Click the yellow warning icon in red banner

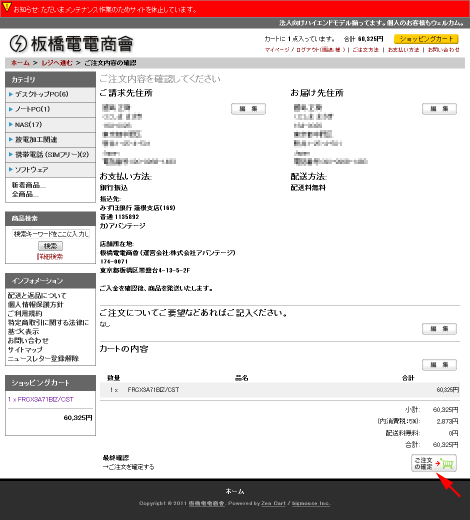coord(7,7)
